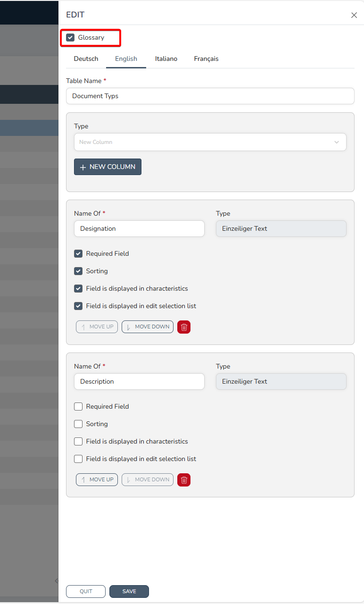
Task: Delete the Designation column with trash icon
Action: tap(184, 327)
